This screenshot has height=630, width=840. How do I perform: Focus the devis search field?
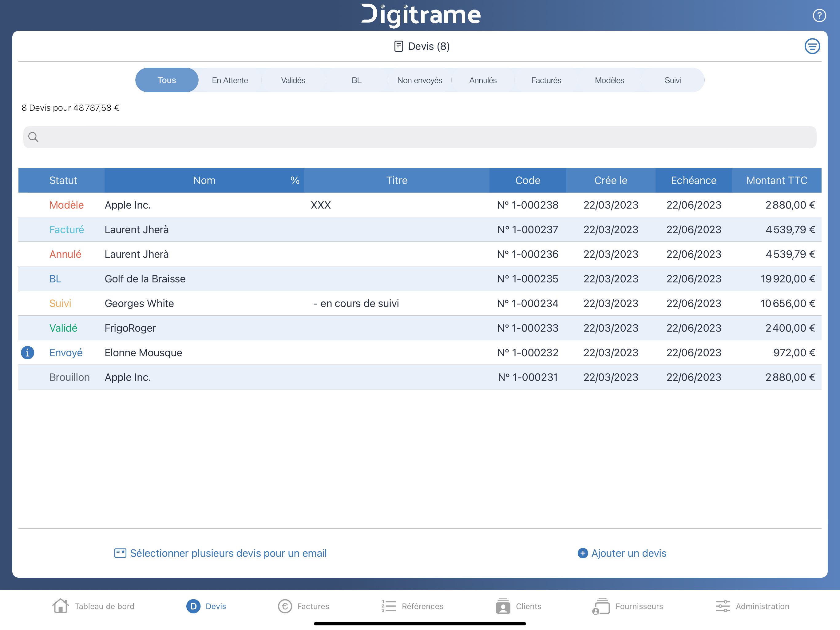coord(420,137)
